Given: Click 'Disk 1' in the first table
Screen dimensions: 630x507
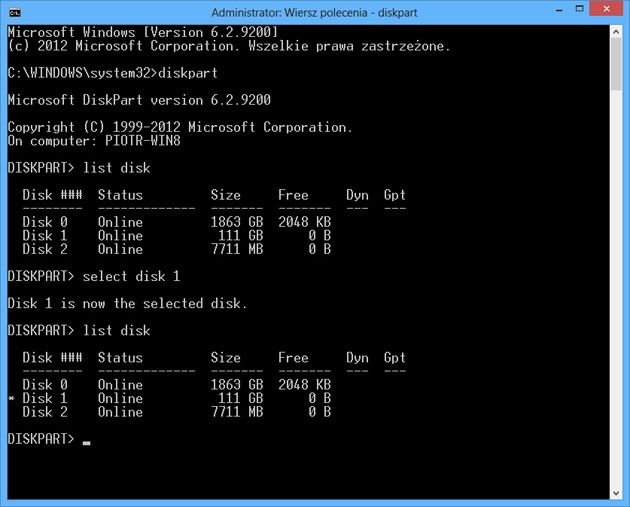Looking at the screenshot, I should pyautogui.click(x=45, y=236).
